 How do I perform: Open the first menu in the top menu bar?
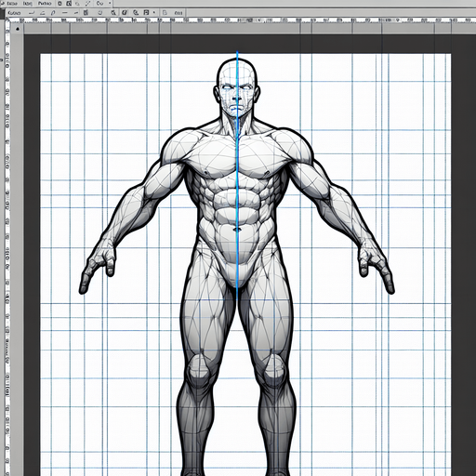12,4
